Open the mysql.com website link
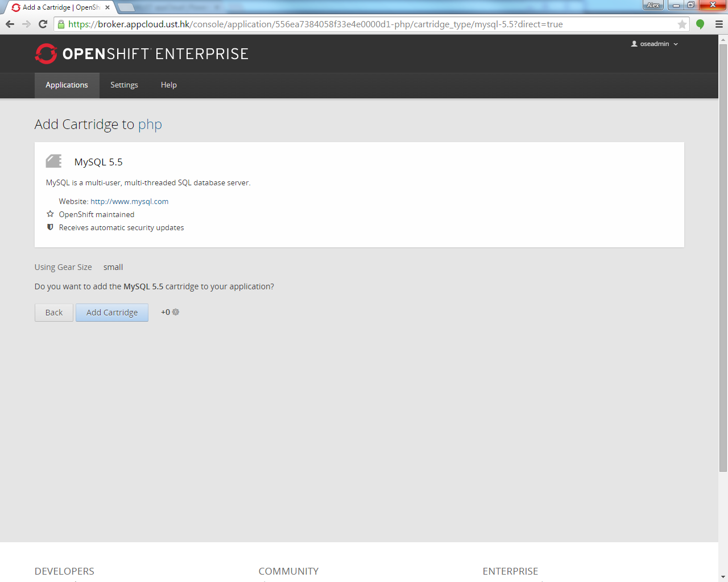728x582 pixels. coord(129,201)
